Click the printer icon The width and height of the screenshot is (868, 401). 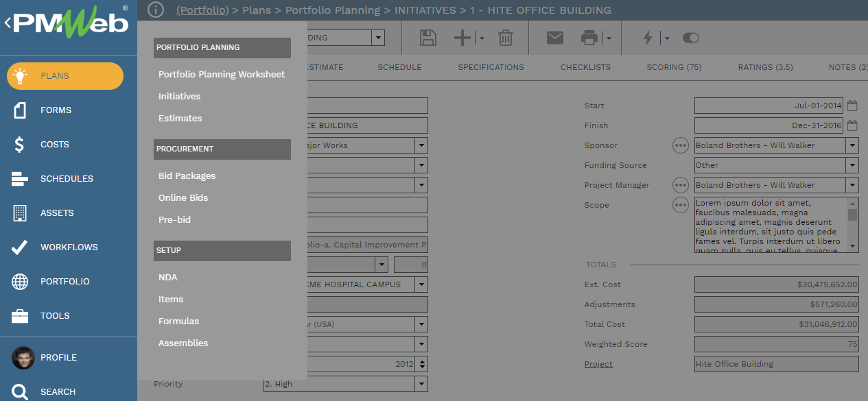click(589, 38)
